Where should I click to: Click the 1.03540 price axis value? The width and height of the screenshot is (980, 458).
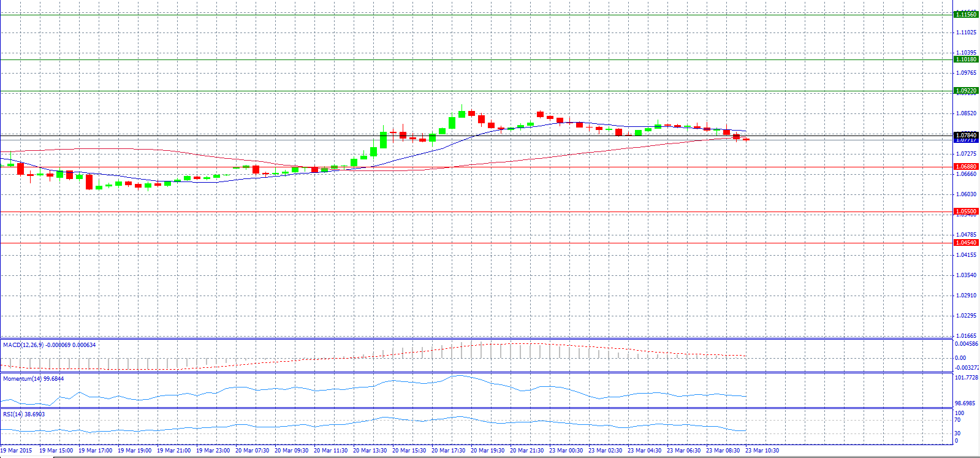click(x=967, y=275)
